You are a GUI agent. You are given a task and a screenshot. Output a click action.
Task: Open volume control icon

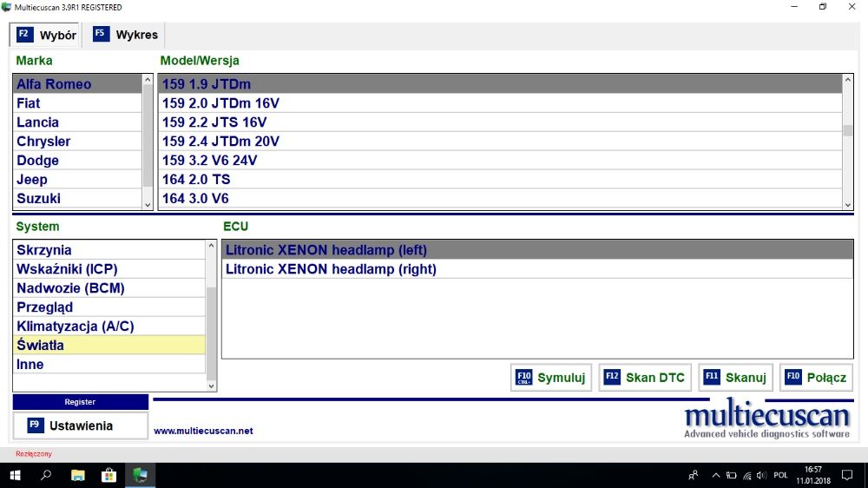tap(762, 475)
